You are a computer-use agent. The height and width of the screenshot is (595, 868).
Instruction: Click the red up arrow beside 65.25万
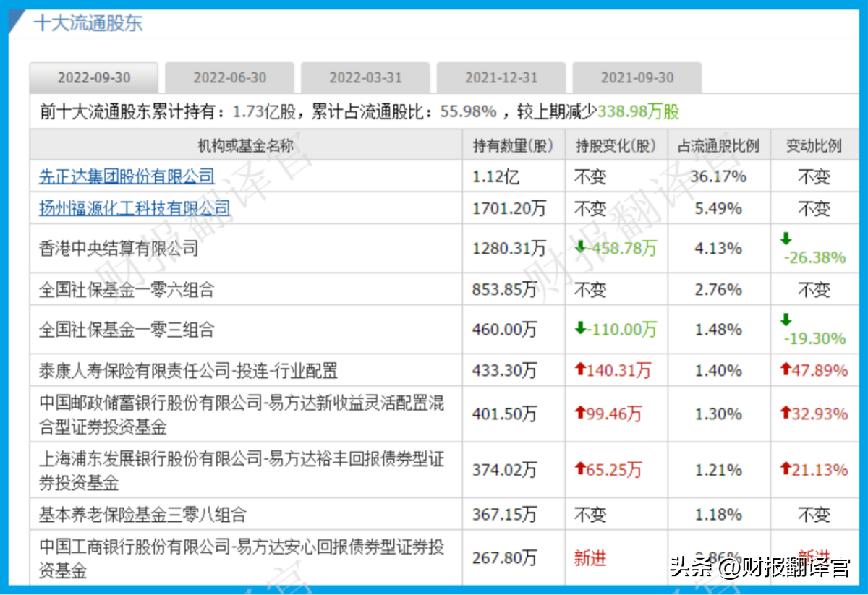point(580,468)
